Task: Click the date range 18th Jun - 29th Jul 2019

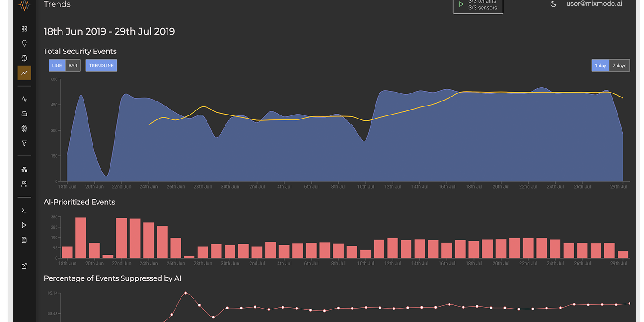Action: pyautogui.click(x=109, y=31)
